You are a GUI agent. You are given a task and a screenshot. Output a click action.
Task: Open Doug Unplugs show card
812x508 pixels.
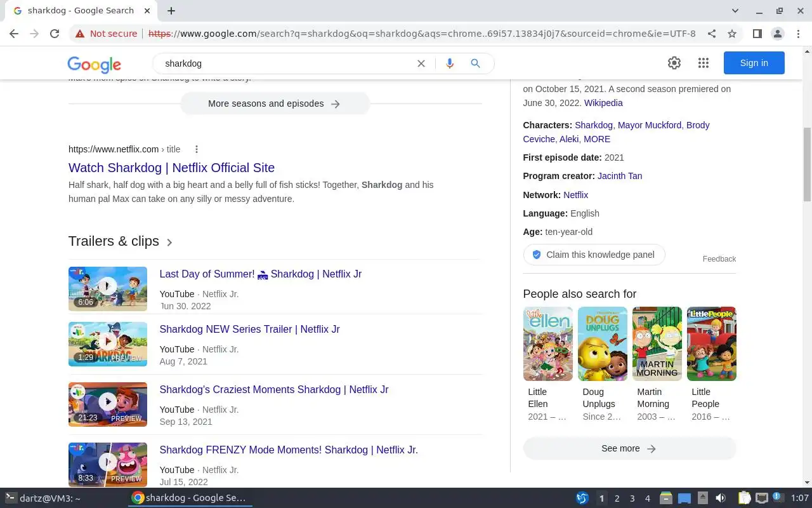tap(603, 364)
